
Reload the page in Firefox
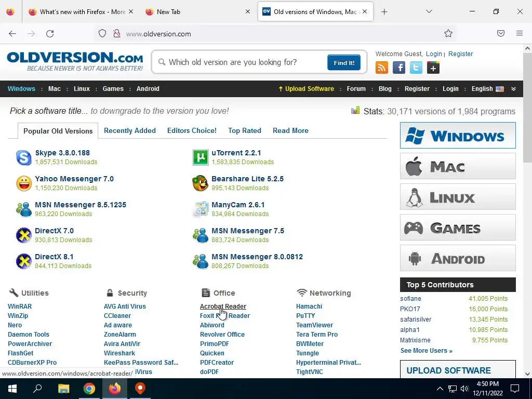pyautogui.click(x=50, y=34)
